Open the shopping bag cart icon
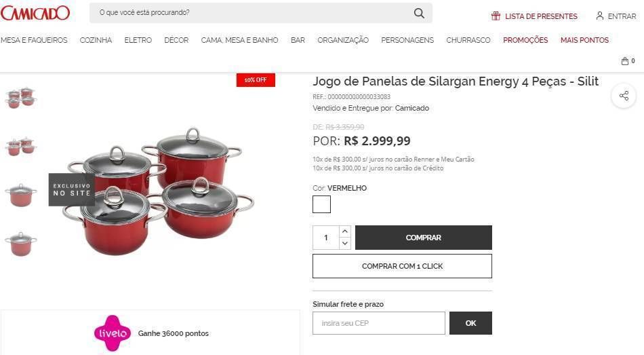The height and width of the screenshot is (355, 644). [625, 61]
